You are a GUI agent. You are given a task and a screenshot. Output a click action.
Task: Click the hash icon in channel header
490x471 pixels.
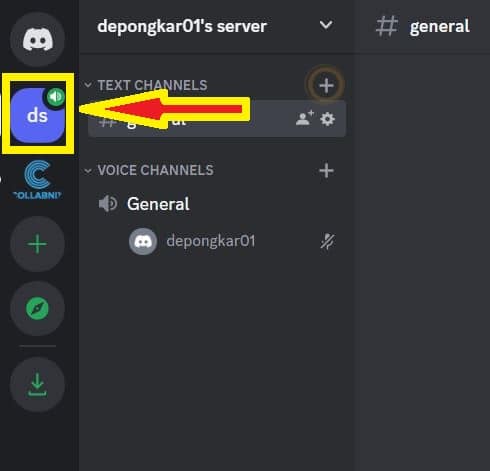click(x=387, y=26)
